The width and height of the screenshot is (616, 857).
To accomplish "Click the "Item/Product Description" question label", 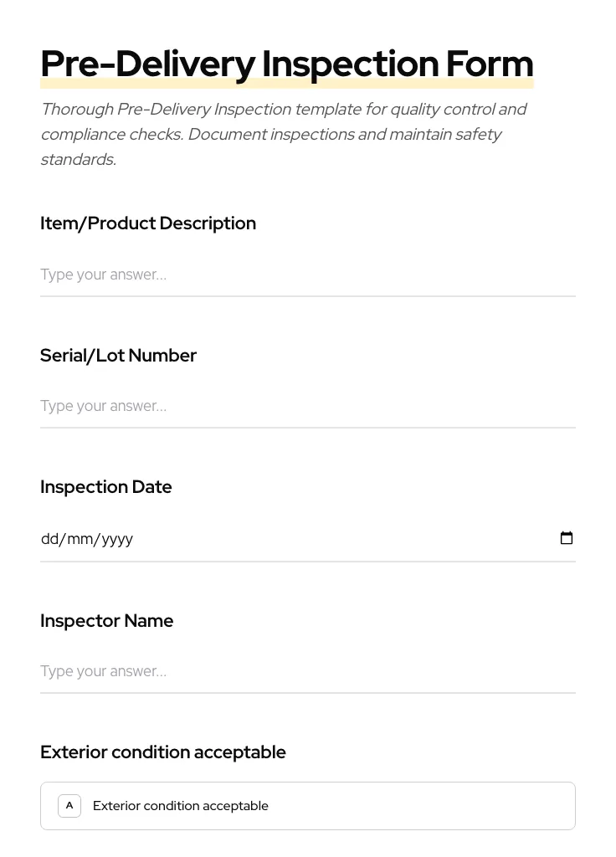I will [148, 223].
